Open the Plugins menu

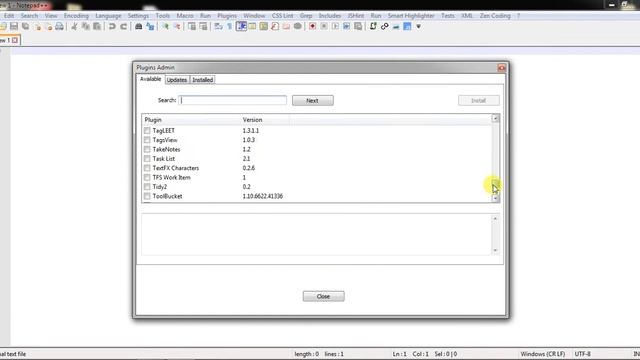coord(227,16)
